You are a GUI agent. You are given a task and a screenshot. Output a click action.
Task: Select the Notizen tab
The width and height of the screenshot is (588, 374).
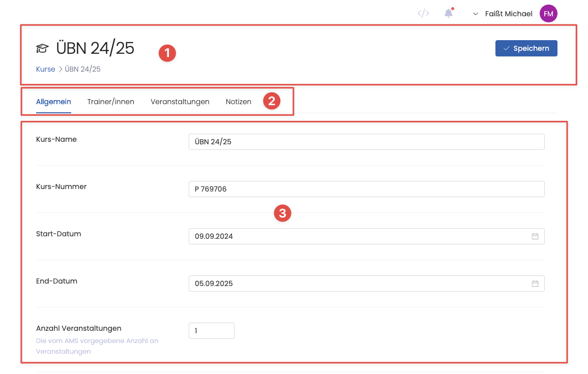[x=239, y=102]
